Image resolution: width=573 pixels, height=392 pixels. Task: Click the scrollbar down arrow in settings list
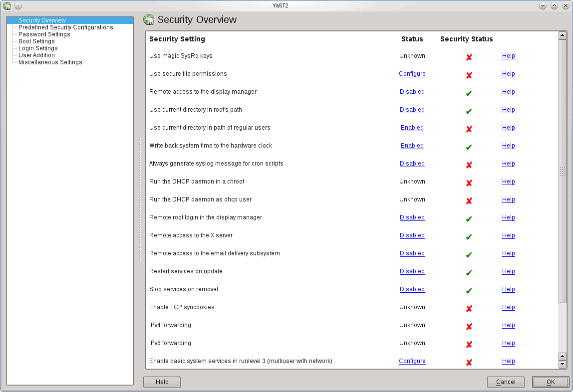click(562, 364)
